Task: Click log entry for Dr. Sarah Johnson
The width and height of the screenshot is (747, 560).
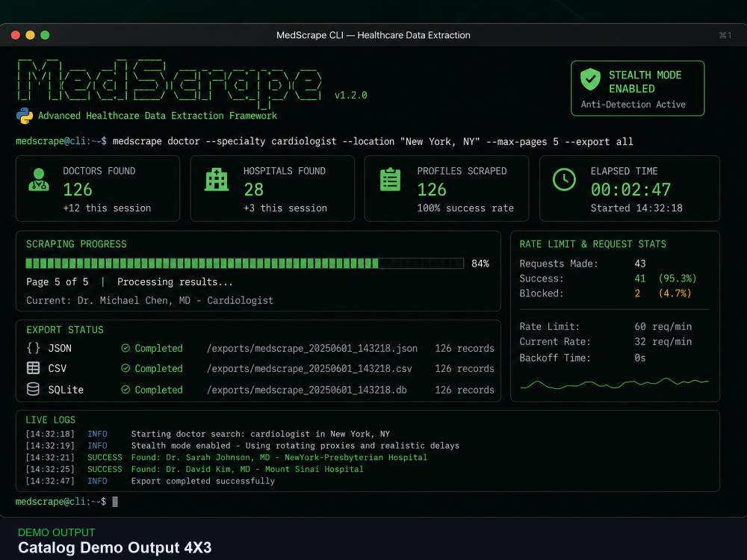Action: pos(279,457)
